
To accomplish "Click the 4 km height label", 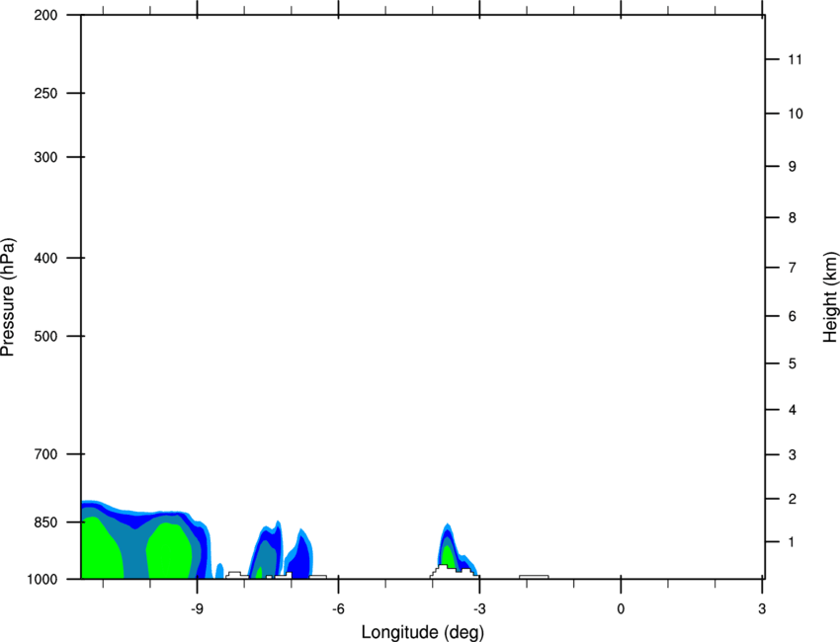I will (793, 410).
